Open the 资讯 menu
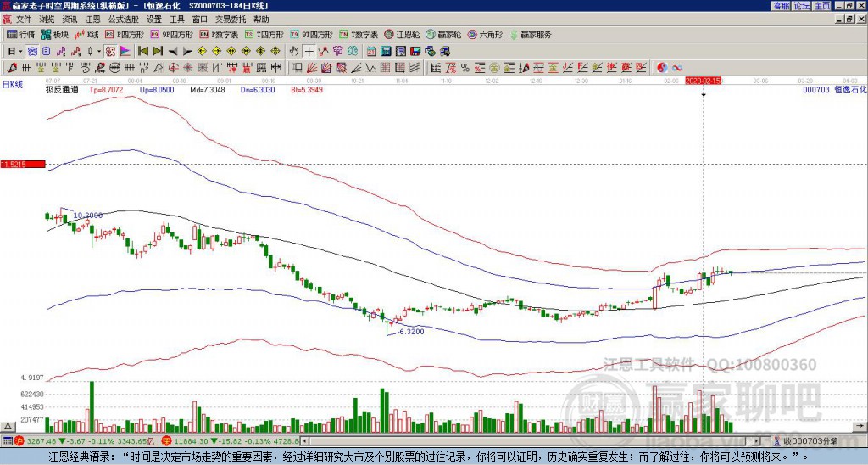 [x=70, y=20]
